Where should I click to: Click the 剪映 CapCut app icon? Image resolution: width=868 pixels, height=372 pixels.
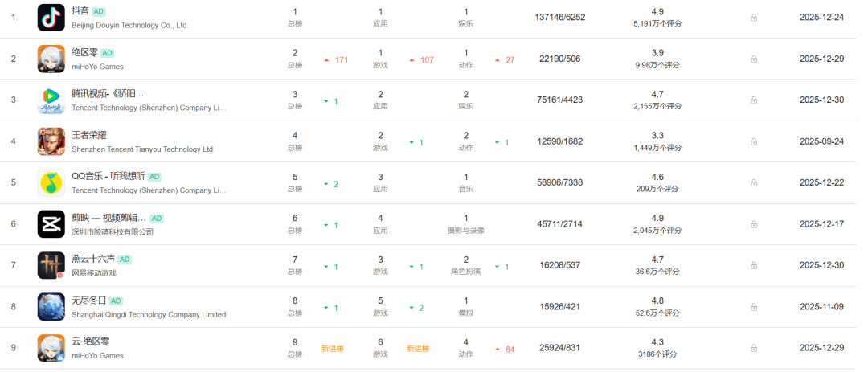pos(51,224)
